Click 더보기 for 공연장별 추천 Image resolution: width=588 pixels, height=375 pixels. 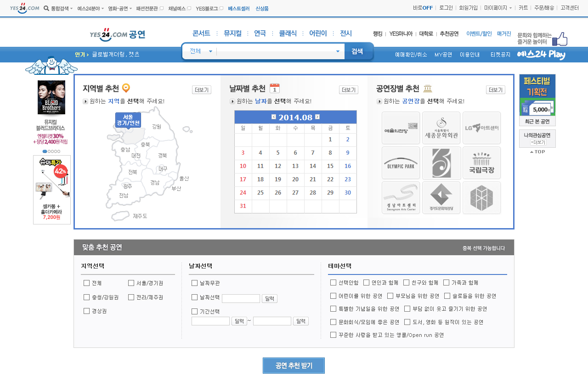click(496, 90)
